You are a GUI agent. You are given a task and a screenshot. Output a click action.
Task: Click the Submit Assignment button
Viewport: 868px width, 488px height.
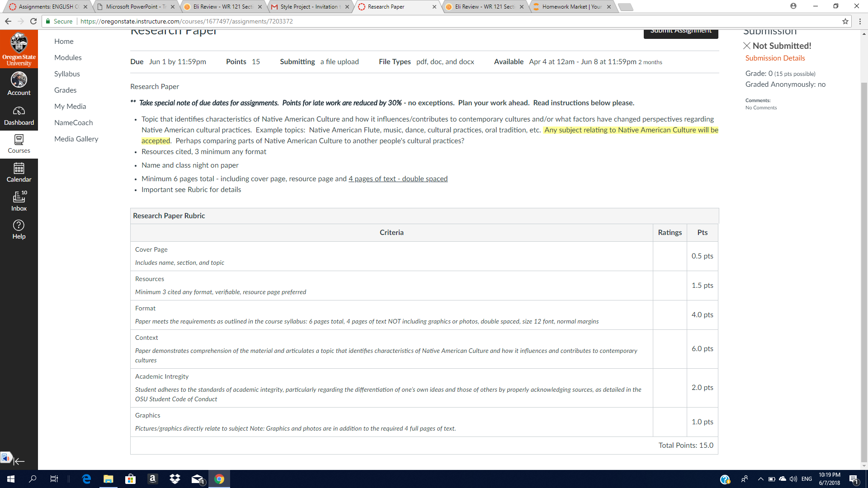(681, 33)
